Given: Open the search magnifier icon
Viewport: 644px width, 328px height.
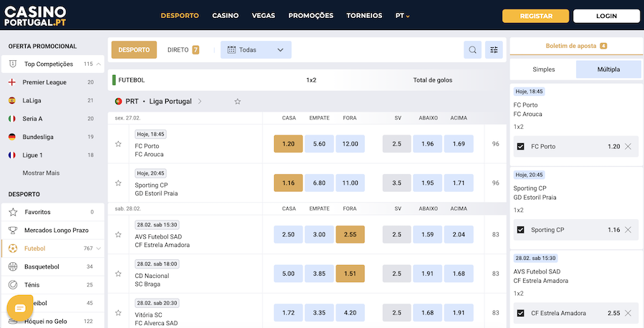Looking at the screenshot, I should pos(472,49).
